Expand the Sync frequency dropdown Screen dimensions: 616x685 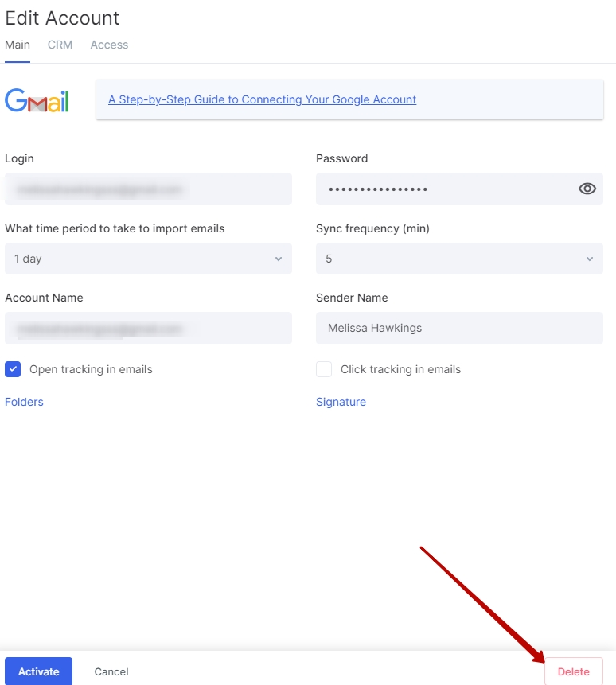pos(459,259)
